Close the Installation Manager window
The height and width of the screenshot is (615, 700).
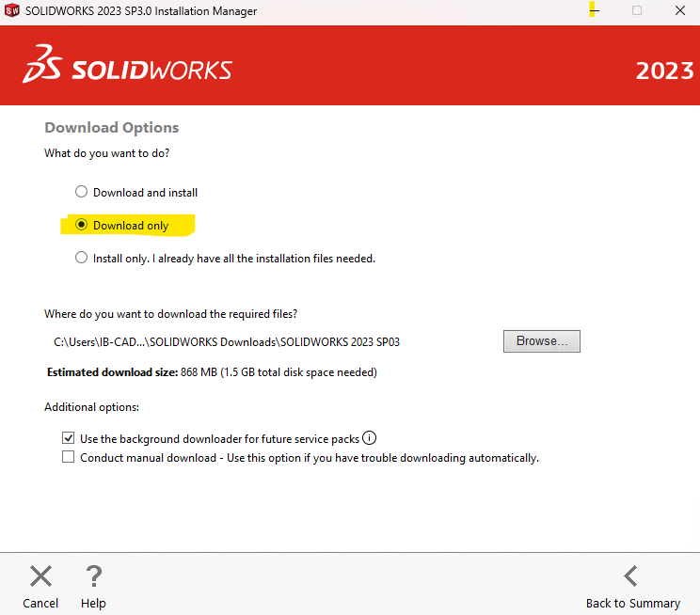tap(680, 10)
